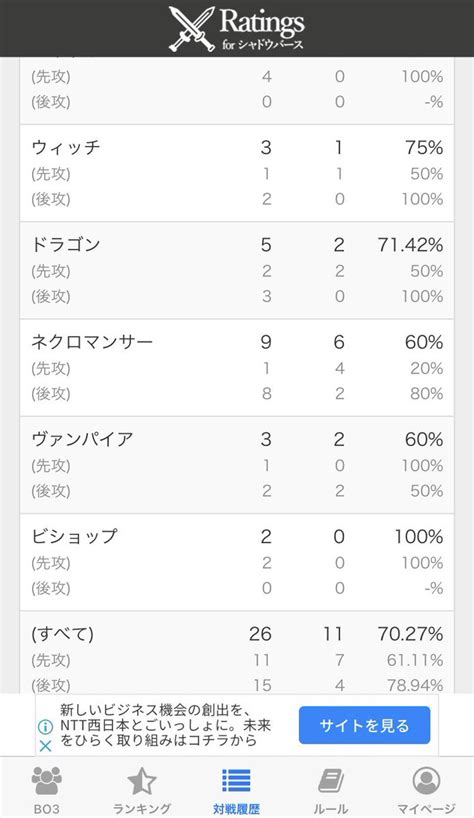The height and width of the screenshot is (818, 474).
Task: Select the ヴァンパイア class row
Action: point(237,465)
